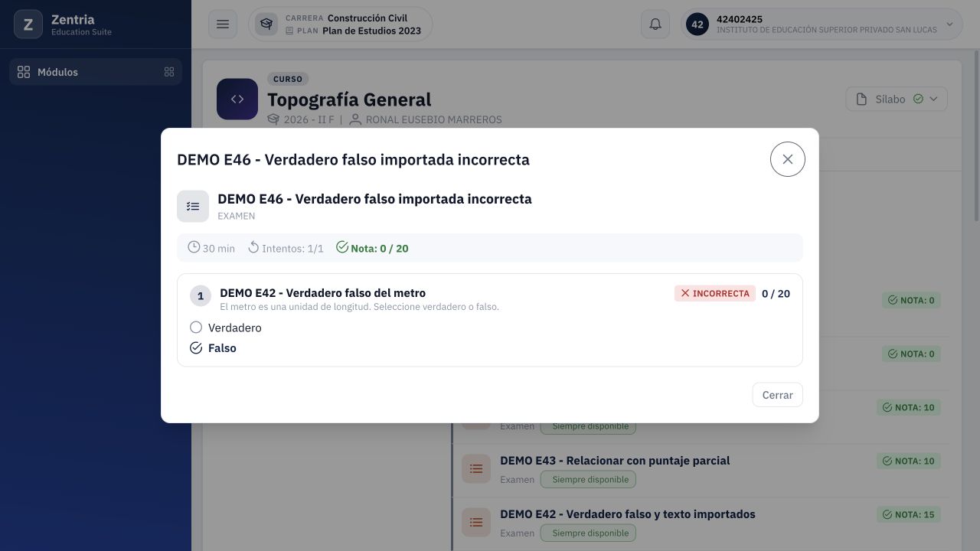Click the question title DEMO E42 - Verdadero falso del metro
This screenshot has width=980, height=551.
click(x=322, y=293)
